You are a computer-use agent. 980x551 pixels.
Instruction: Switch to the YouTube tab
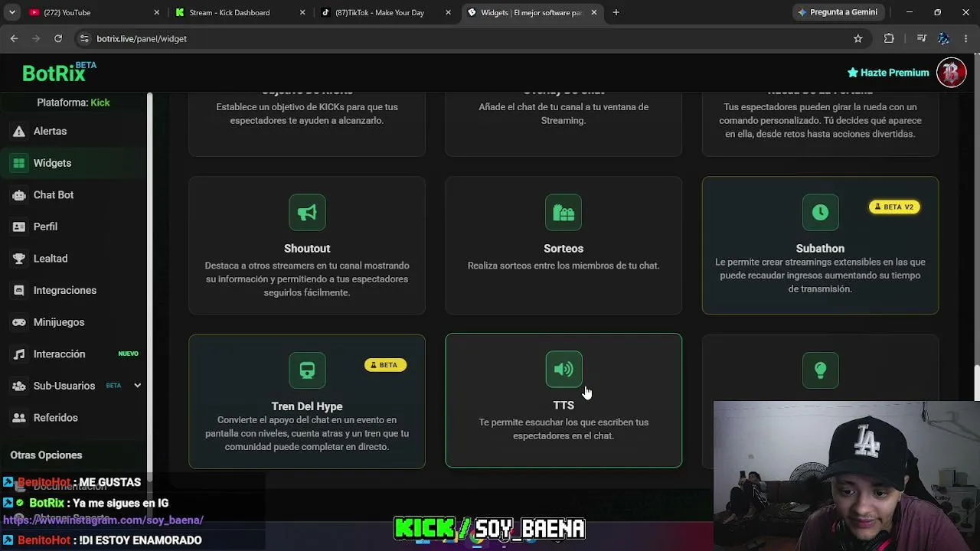click(94, 12)
